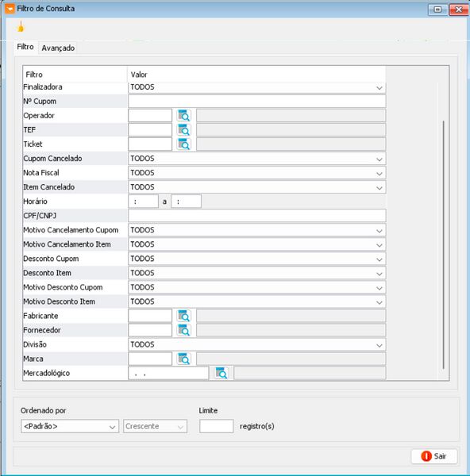This screenshot has width=470, height=476.
Task: Click the Nº Cupom input field
Action: click(257, 102)
